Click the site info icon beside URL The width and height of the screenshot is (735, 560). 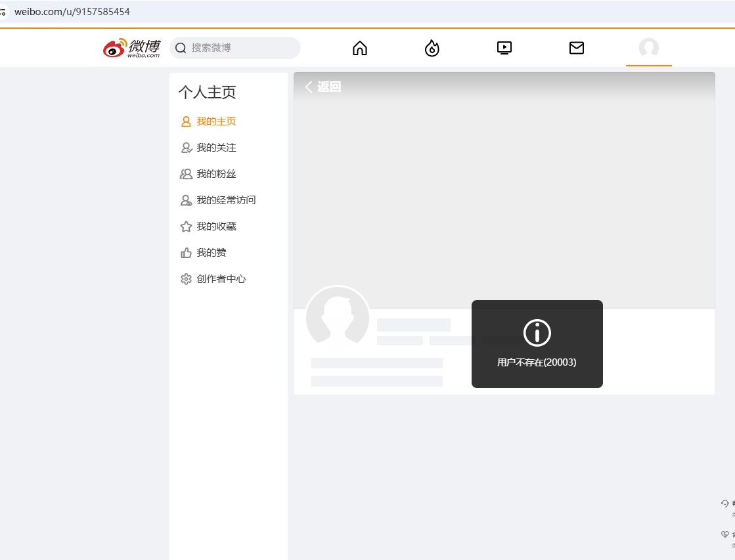pos(3,12)
